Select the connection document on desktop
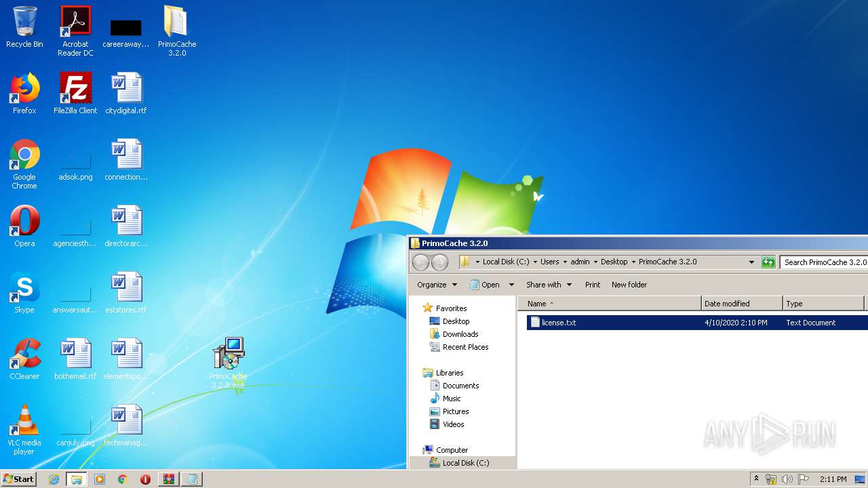The image size is (868, 488). tap(126, 160)
